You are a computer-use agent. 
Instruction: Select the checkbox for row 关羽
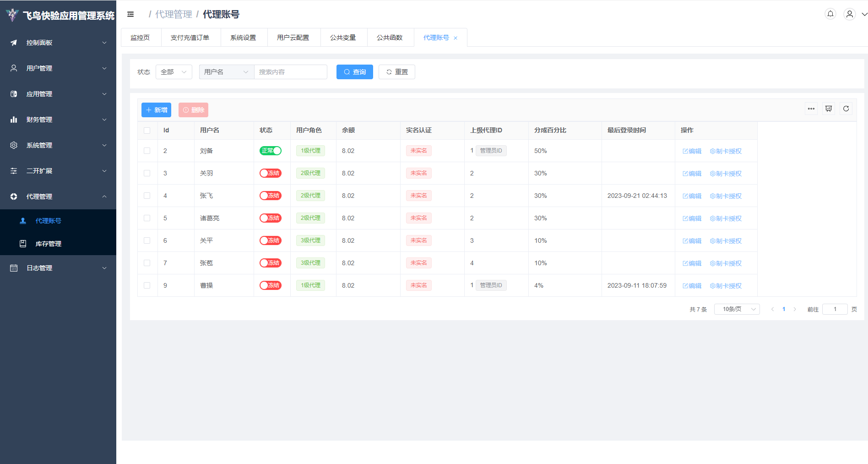click(147, 173)
